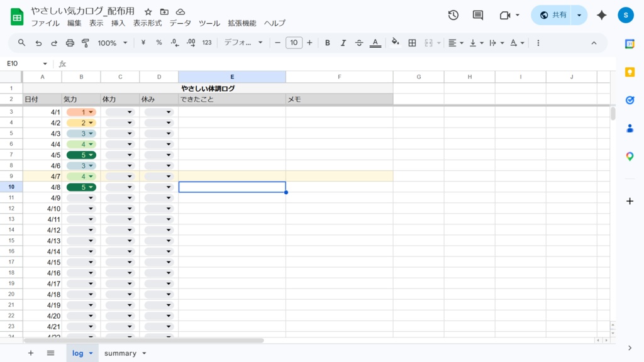
Task: Open the Google Maps side panel
Action: 630,156
